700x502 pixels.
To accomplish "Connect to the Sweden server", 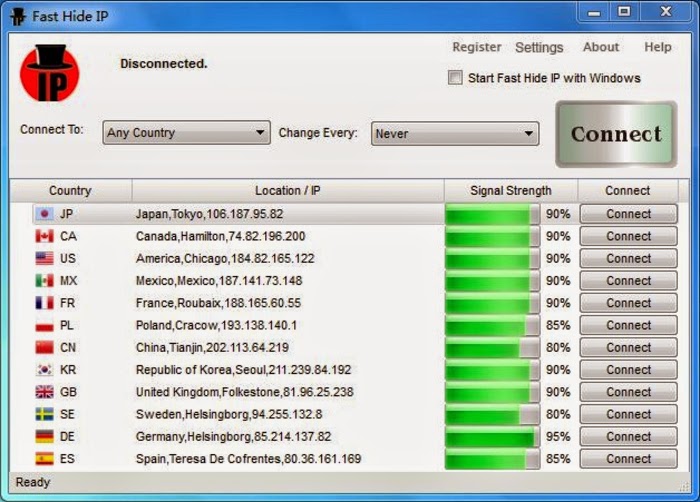I will pyautogui.click(x=628, y=414).
